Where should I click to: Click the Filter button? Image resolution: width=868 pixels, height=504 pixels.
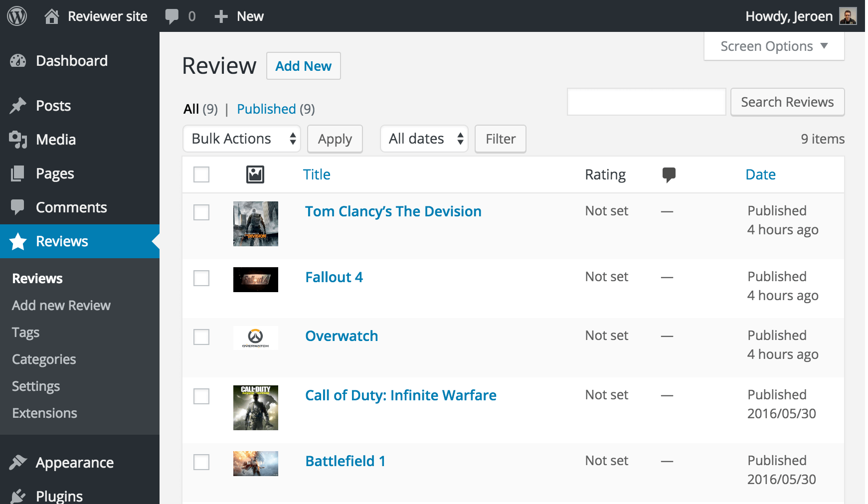coord(501,139)
